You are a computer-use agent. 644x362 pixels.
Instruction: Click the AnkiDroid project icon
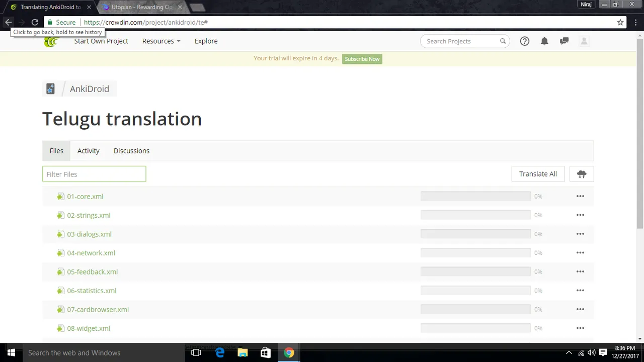(x=50, y=89)
